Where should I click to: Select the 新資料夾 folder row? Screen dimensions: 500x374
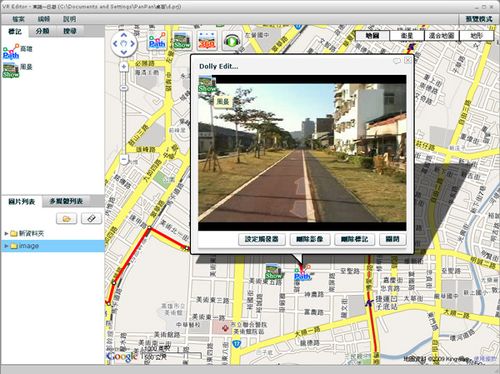[x=53, y=234]
